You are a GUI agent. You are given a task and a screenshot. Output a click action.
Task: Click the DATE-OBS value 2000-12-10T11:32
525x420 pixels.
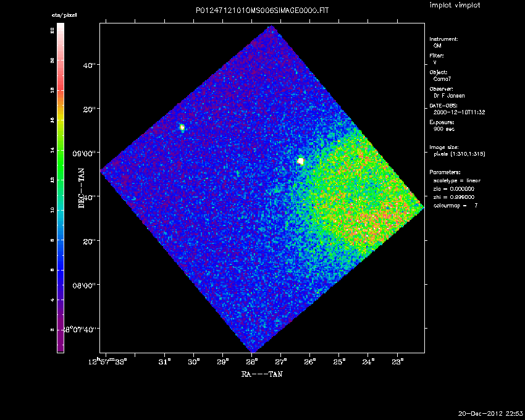click(x=456, y=112)
